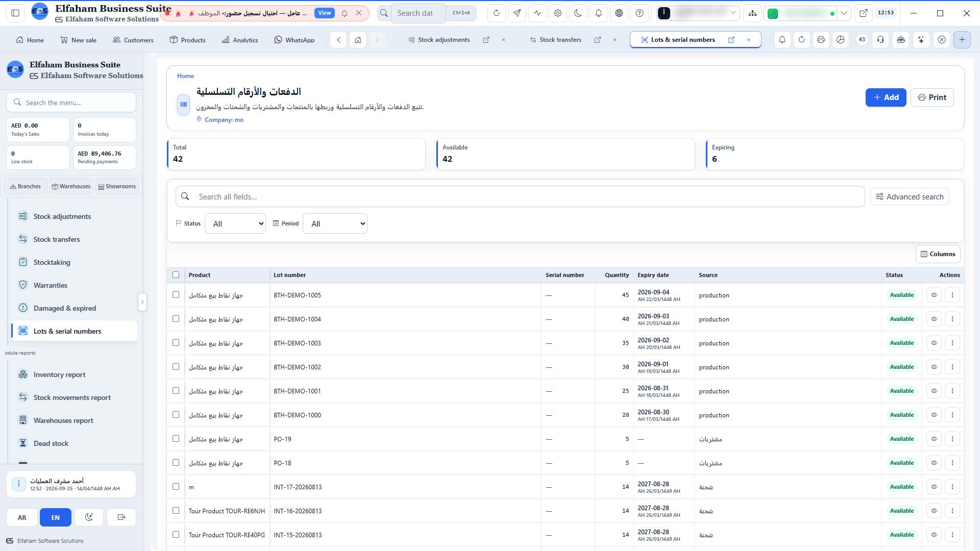This screenshot has width=980, height=551.
Task: View details eye icon for BTH-DEMO-1003
Action: [934, 343]
